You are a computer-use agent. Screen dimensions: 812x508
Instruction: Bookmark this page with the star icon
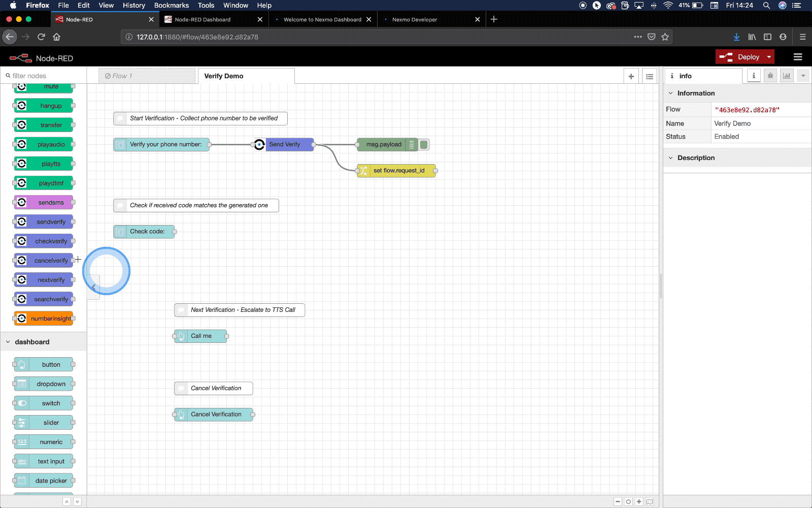[x=665, y=37]
